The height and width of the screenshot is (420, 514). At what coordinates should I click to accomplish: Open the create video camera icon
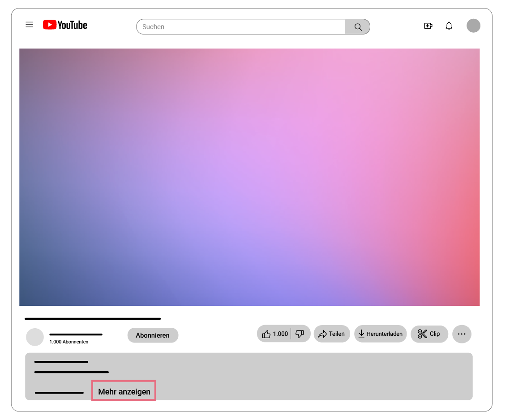tap(428, 26)
